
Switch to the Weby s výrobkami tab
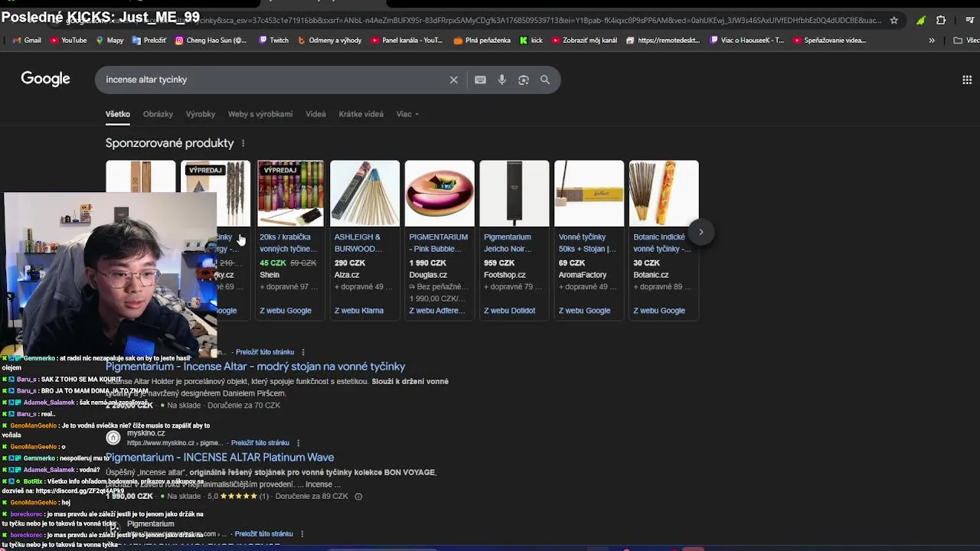[260, 114]
